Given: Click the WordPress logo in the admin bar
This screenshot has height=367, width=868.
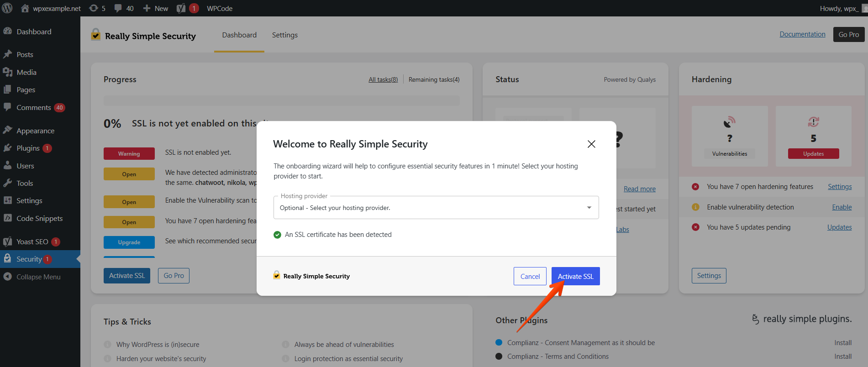Looking at the screenshot, I should click(7, 8).
